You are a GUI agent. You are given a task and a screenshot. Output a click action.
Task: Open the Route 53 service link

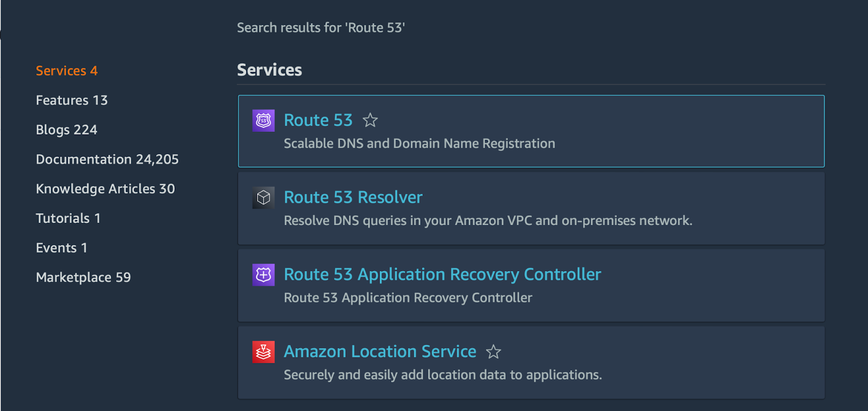(318, 120)
